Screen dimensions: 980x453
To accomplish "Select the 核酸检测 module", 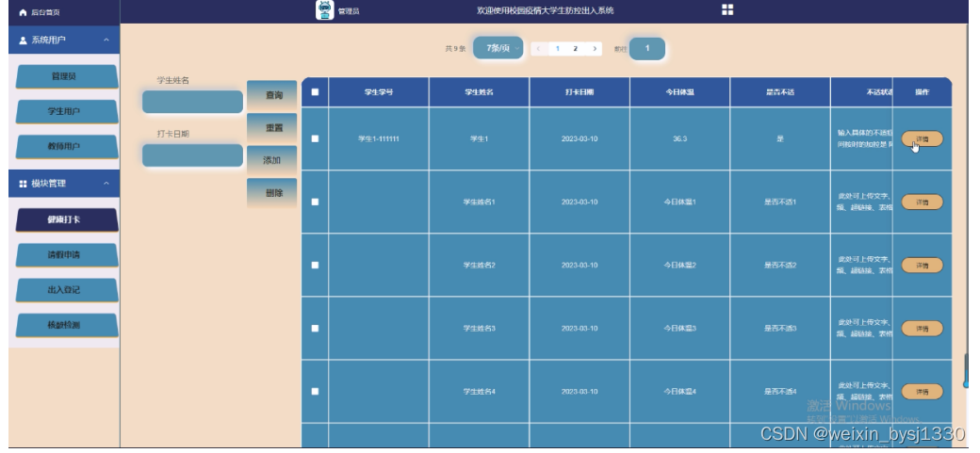I will pyautogui.click(x=67, y=325).
